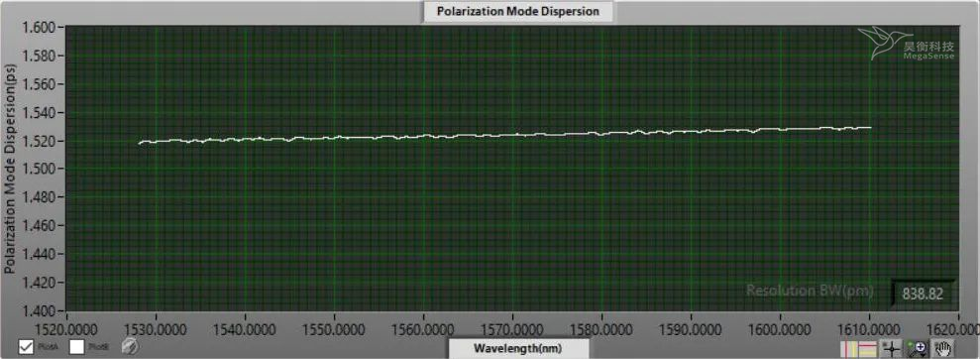Click the Polarization Mode Dispersion title tab
The height and width of the screenshot is (359, 980).
coord(518,11)
